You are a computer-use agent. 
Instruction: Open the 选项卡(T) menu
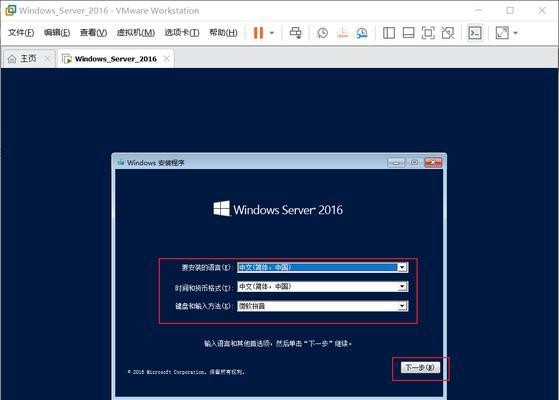[x=182, y=33]
